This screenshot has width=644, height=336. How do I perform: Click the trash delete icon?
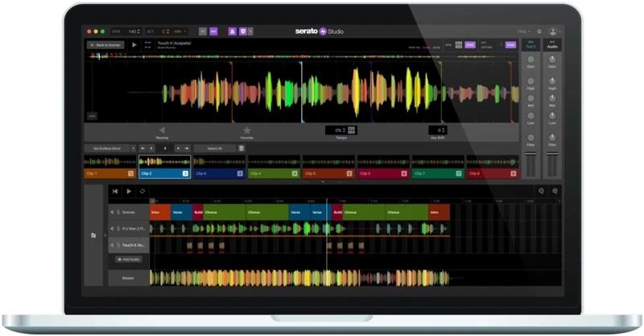242,148
